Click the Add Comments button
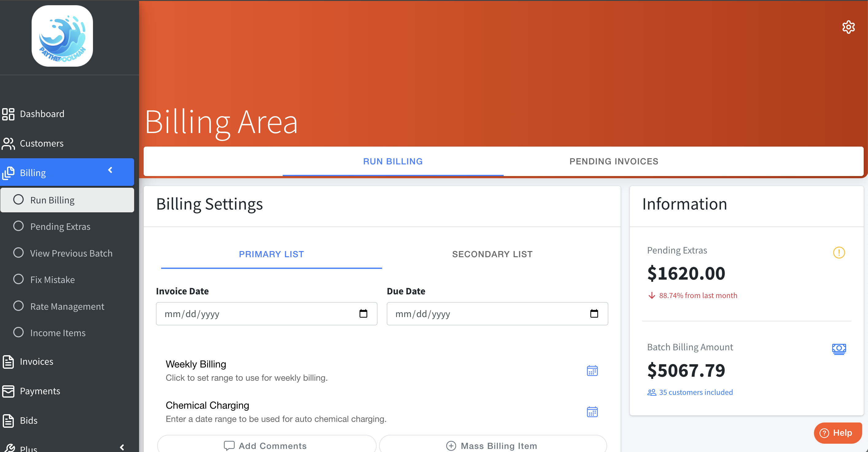This screenshot has width=868, height=452. (x=266, y=445)
